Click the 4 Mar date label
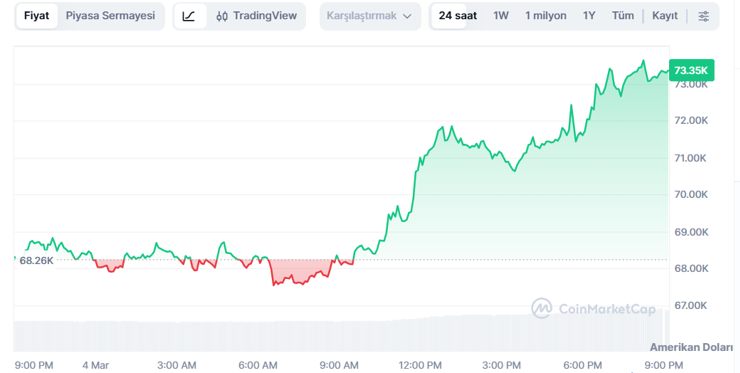 point(95,365)
